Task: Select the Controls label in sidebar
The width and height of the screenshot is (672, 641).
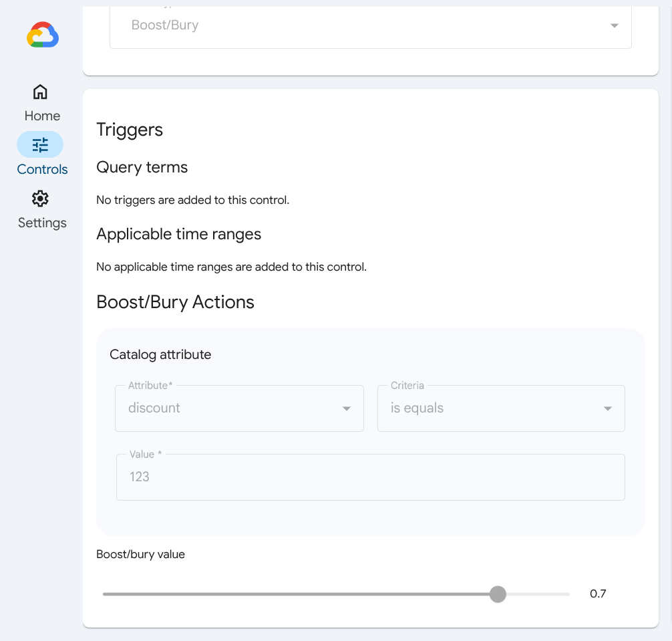Action: [x=42, y=169]
